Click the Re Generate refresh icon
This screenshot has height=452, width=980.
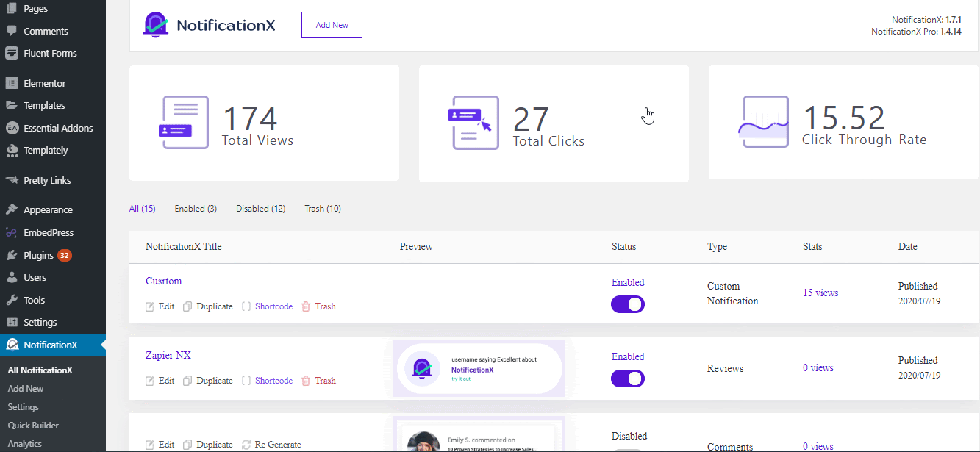coord(246,445)
